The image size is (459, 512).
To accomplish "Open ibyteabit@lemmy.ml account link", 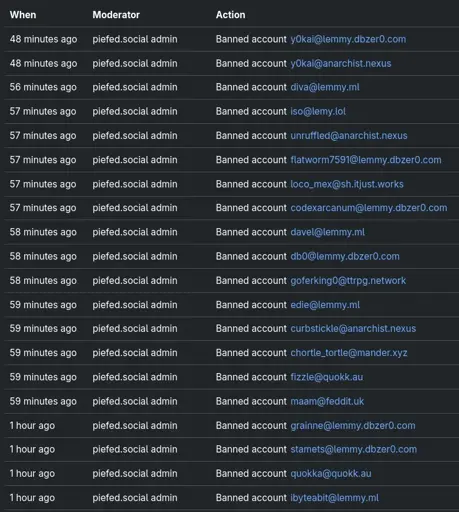I will [334, 498].
